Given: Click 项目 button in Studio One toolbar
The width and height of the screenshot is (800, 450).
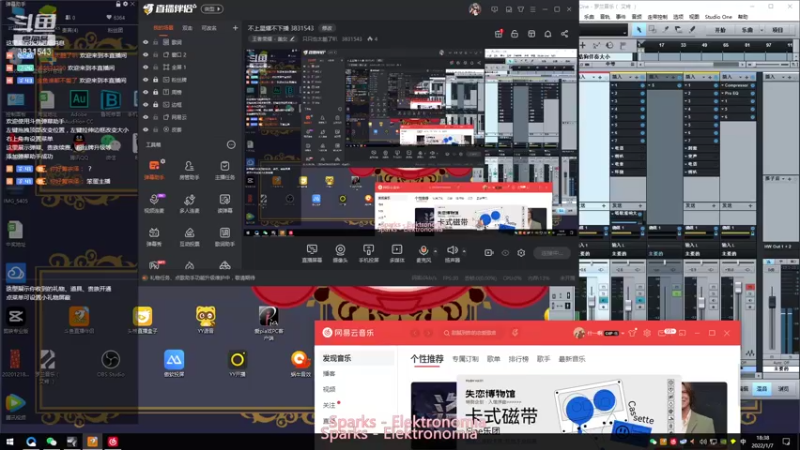Looking at the screenshot, I should pos(778,30).
